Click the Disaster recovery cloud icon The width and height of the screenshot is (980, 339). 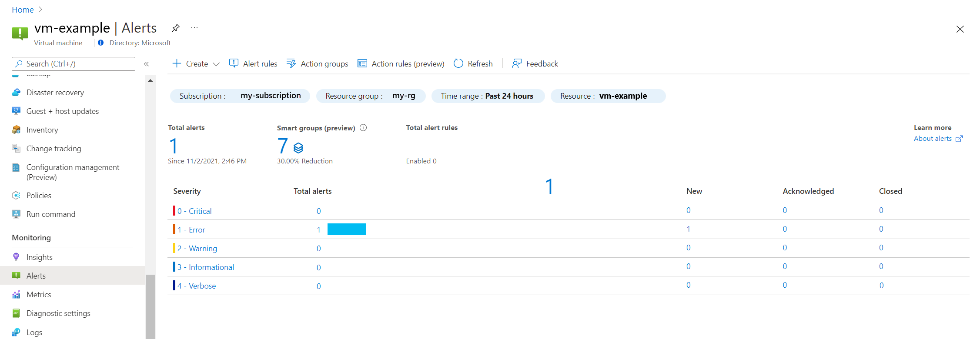(x=16, y=93)
